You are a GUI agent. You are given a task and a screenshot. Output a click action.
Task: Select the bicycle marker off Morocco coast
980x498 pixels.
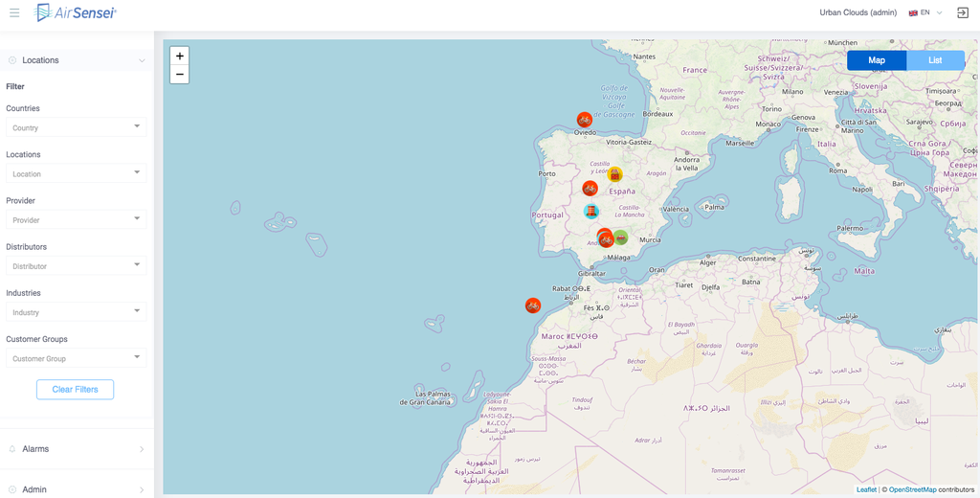pos(533,306)
